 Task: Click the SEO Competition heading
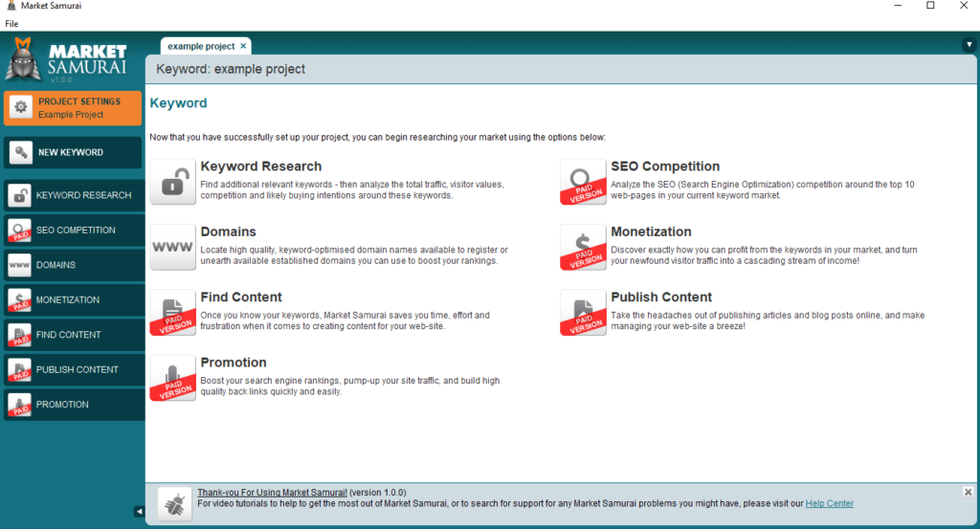(665, 166)
